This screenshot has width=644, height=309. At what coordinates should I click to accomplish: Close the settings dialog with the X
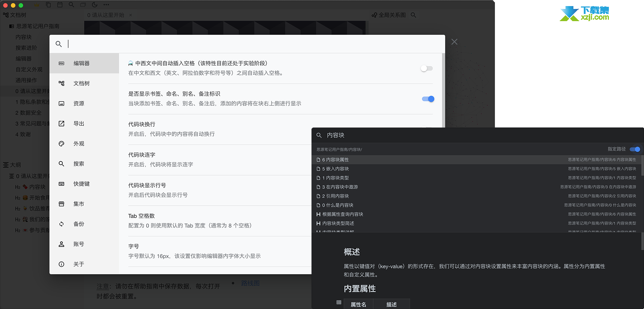454,42
